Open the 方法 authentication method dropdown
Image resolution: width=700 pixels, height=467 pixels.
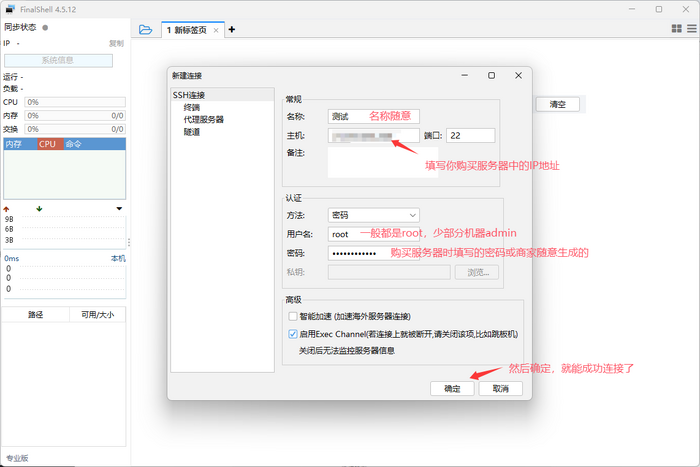tap(373, 214)
